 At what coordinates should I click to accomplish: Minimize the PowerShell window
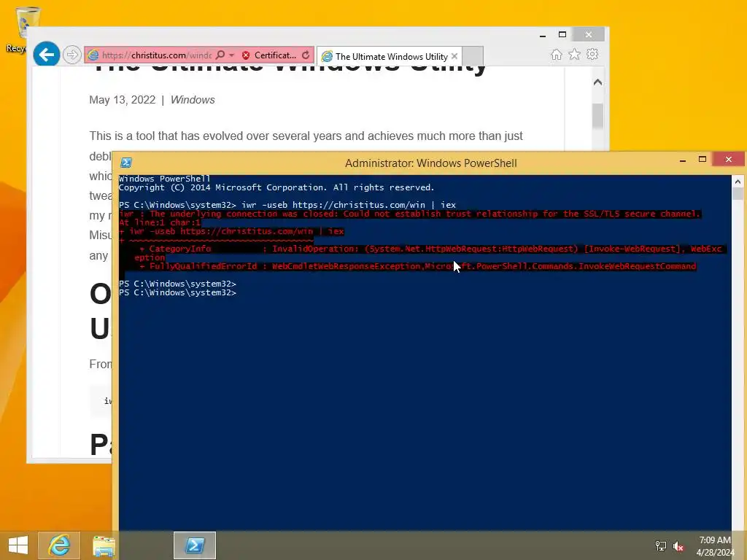coord(683,160)
